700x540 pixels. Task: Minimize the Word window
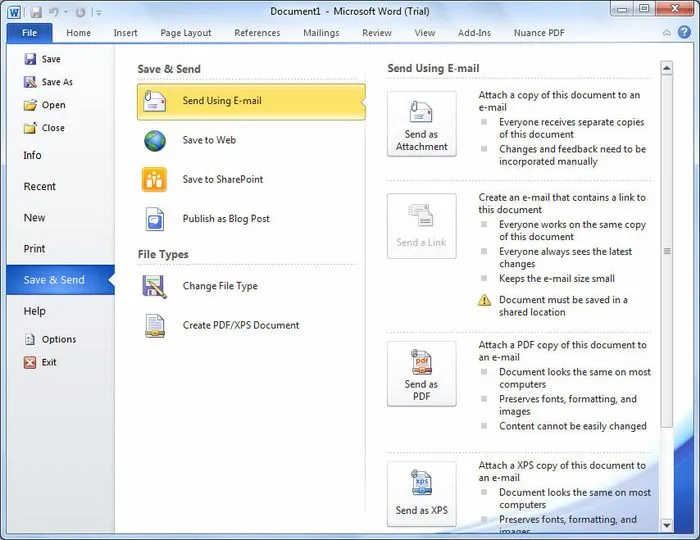click(623, 9)
